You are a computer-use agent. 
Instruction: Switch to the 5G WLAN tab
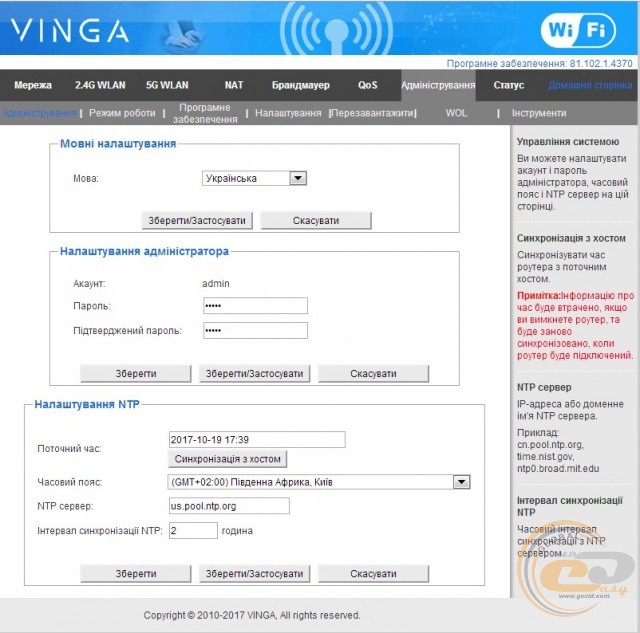pyautogui.click(x=166, y=85)
